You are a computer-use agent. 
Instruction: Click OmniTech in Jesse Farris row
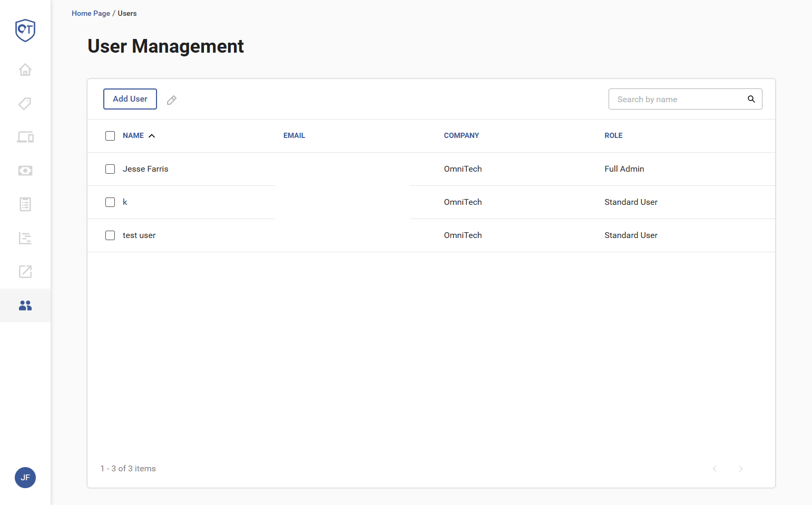coord(463,169)
